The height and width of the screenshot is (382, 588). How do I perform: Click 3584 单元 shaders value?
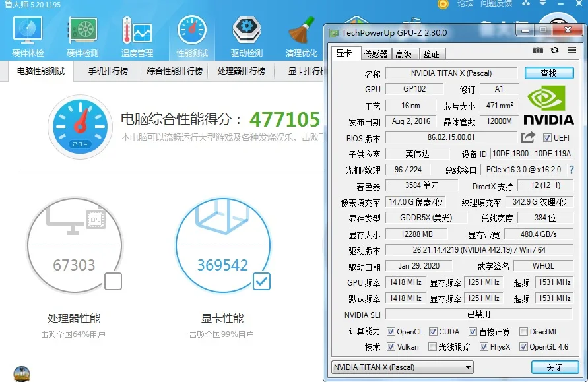[x=422, y=185]
